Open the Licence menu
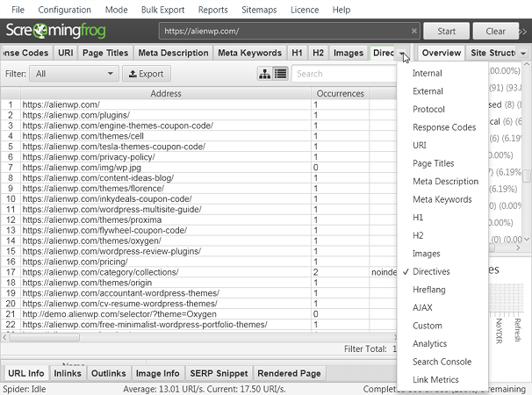Screen dimensions: 532x395 click(x=305, y=10)
